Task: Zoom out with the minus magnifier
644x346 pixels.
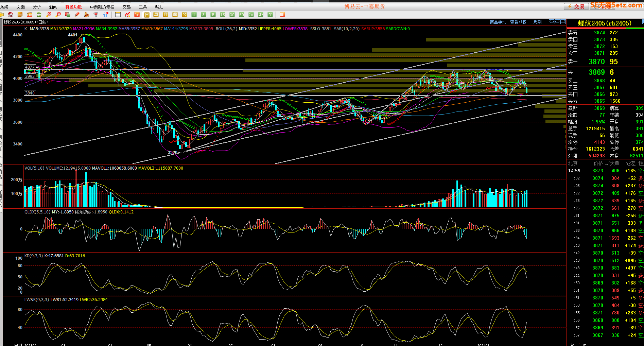Action: 58,15
